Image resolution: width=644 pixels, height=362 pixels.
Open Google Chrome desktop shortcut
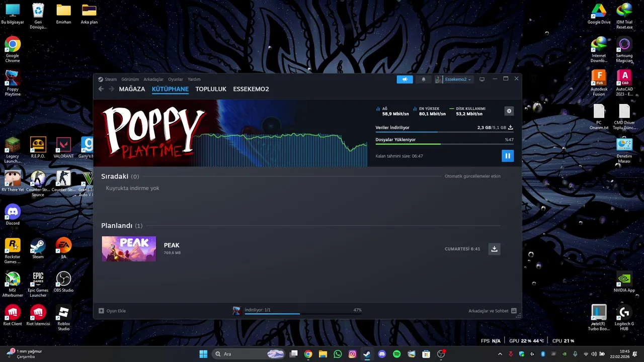tap(13, 49)
